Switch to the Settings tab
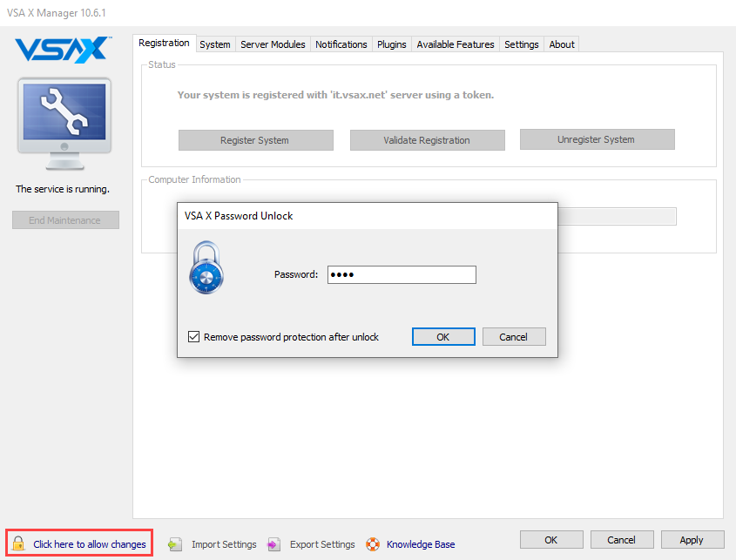The image size is (736, 560). (522, 44)
